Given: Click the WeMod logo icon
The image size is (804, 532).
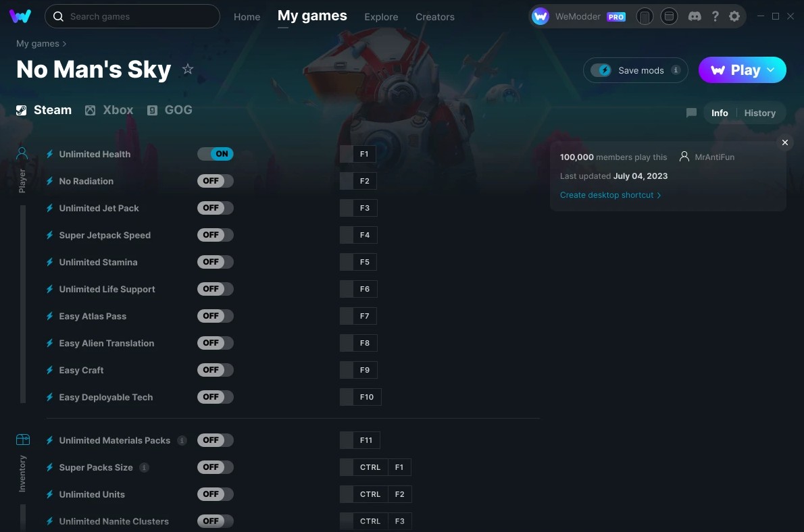Looking at the screenshot, I should tap(20, 16).
